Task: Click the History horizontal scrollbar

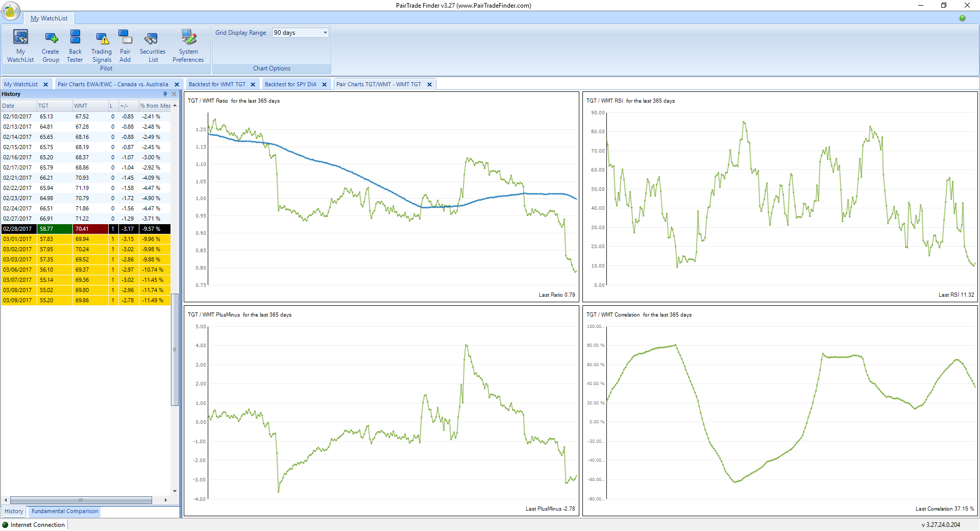Action: [x=81, y=500]
